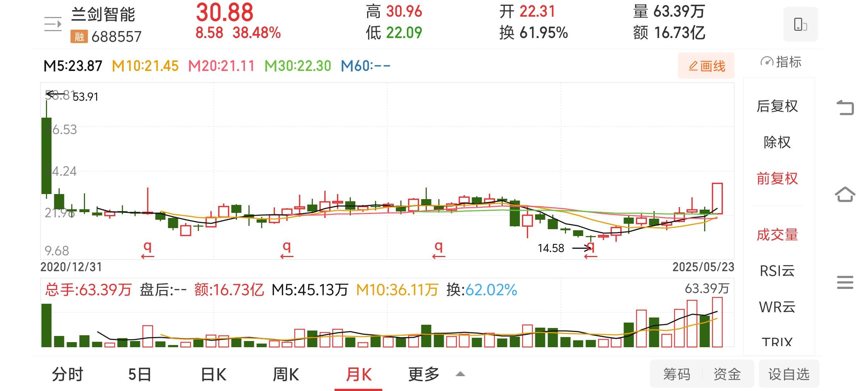Click the 融 margin trading badge
The width and height of the screenshot is (868, 391).
[79, 37]
